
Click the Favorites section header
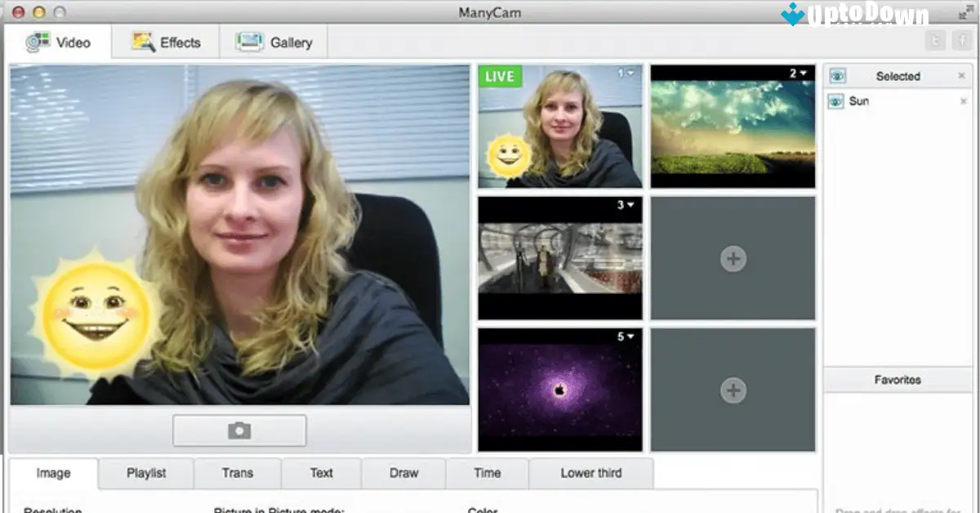click(898, 379)
